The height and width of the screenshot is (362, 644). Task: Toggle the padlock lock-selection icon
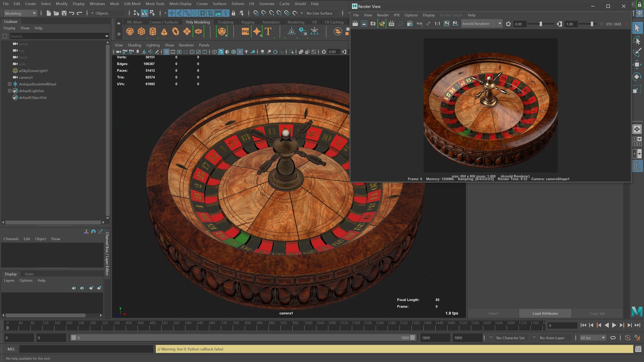233,13
